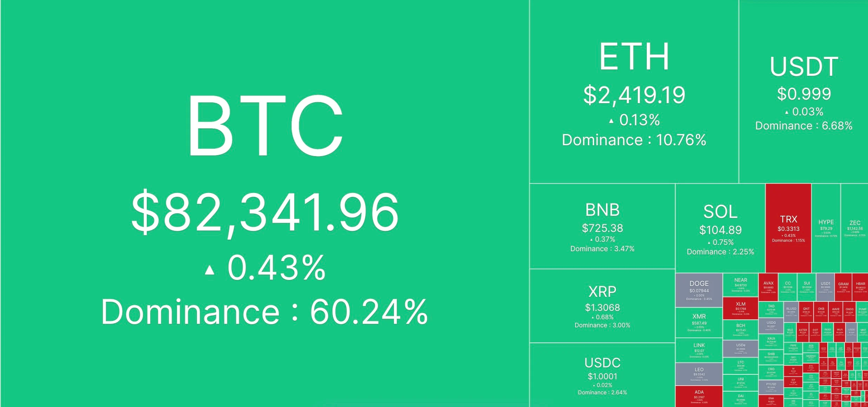Open the BNB tile at $725.38
The width and height of the screenshot is (868, 407).
(602, 226)
